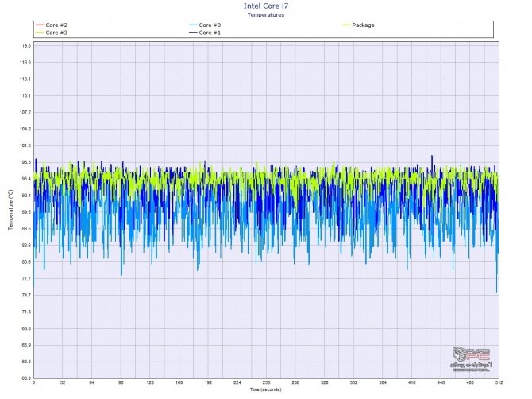Viewport: 532px width, 399px height.
Task: Click the 98.3 temperature tick
Action: [26, 162]
